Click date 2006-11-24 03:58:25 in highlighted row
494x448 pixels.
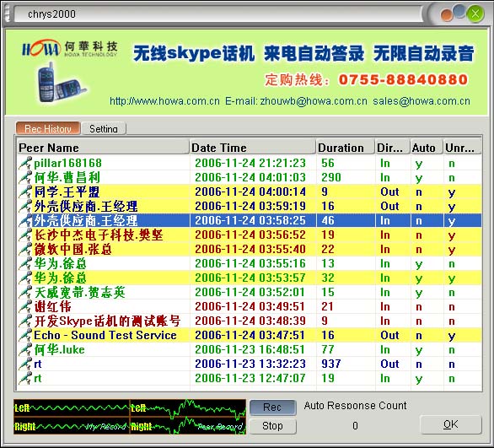pos(250,220)
